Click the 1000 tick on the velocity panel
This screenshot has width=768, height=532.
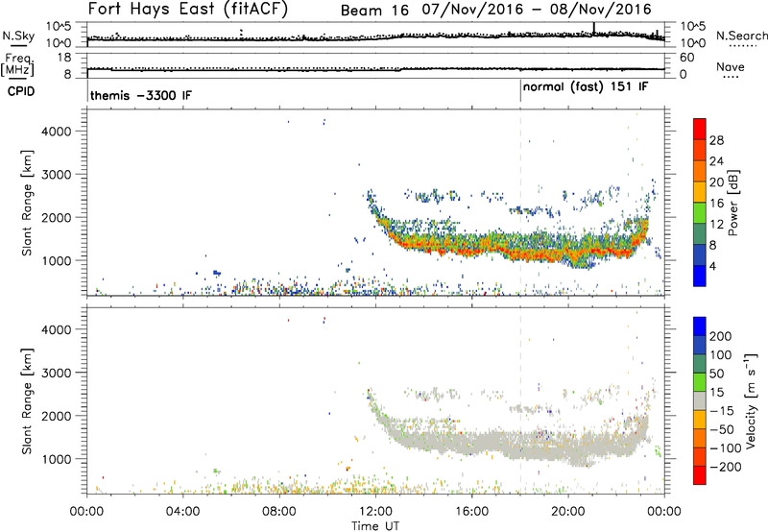point(57,459)
